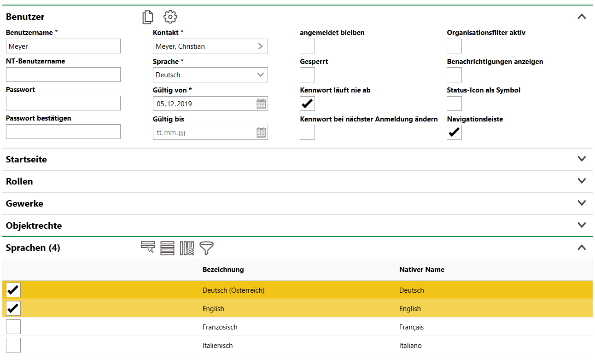Click arrow in Kontakt field

pos(261,46)
